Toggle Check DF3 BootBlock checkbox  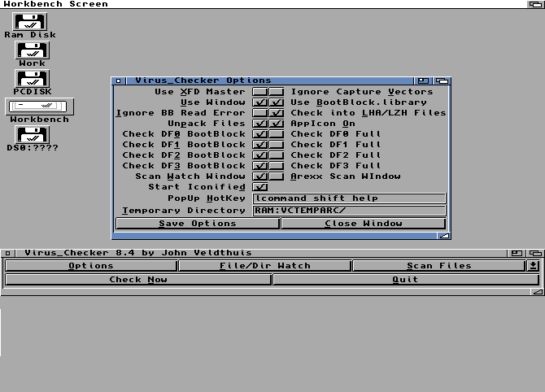(260, 166)
